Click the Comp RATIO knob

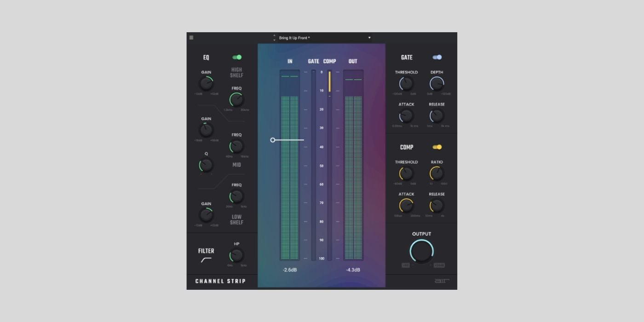click(437, 174)
